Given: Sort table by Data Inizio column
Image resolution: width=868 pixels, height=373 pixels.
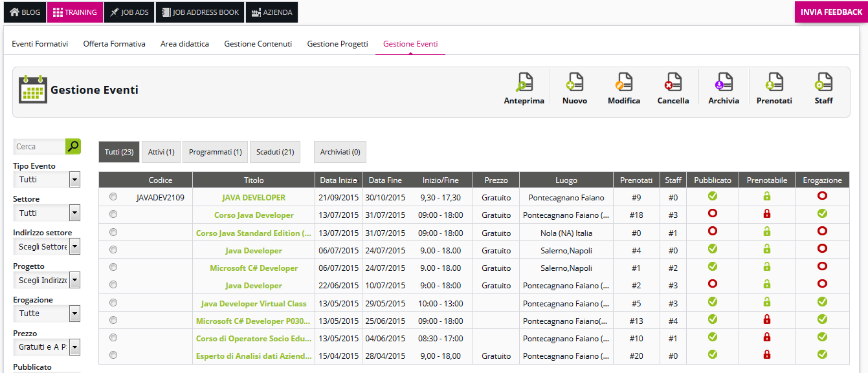Looking at the screenshot, I should point(339,180).
